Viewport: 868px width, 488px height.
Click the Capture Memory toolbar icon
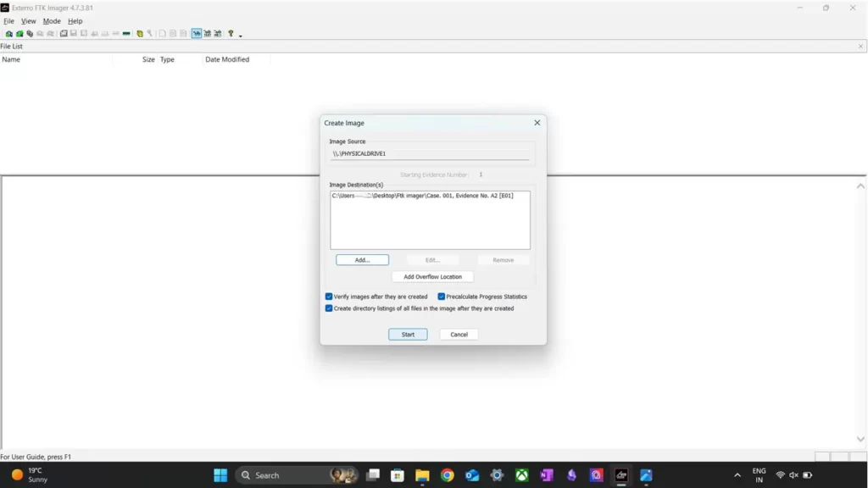point(126,34)
